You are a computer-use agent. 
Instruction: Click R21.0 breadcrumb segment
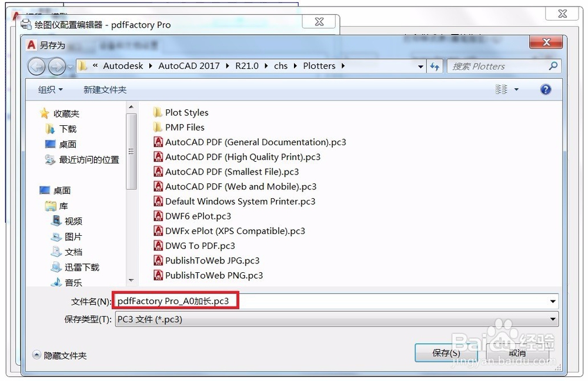247,66
